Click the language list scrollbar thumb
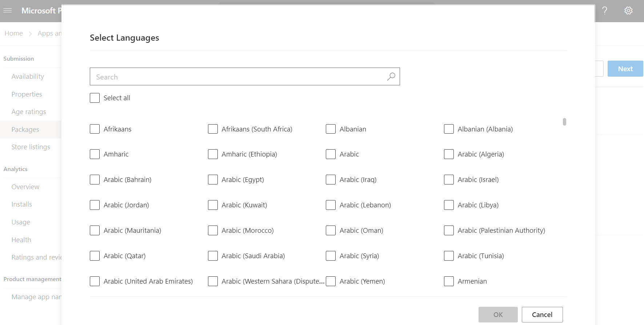This screenshot has width=644, height=325. point(564,122)
